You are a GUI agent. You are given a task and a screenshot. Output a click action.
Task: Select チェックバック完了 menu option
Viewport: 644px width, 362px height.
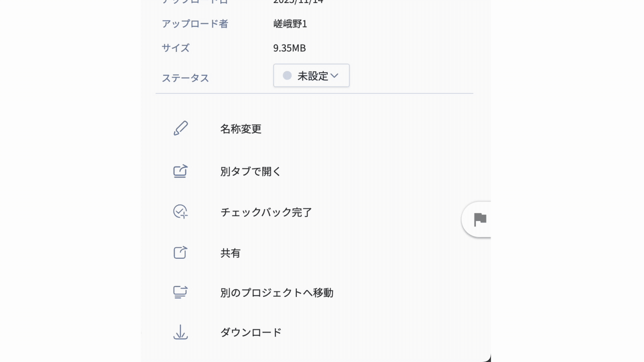pos(266,212)
